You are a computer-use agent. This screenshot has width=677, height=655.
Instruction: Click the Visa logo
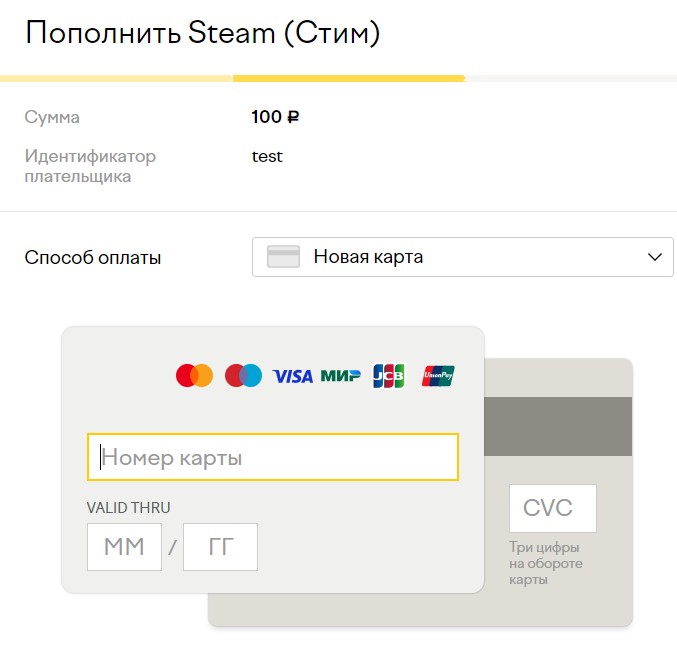click(293, 376)
